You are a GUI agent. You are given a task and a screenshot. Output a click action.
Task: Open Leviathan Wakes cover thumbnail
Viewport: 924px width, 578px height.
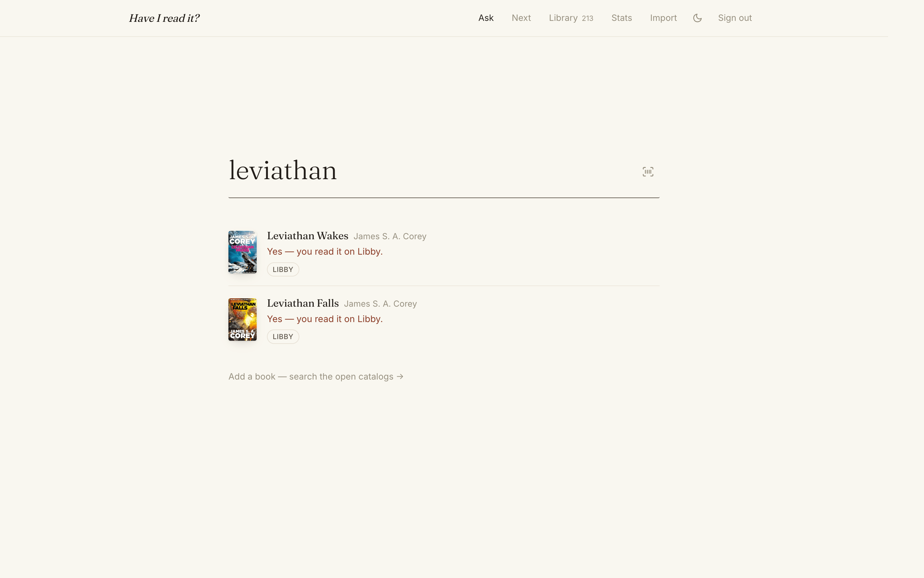243,252
